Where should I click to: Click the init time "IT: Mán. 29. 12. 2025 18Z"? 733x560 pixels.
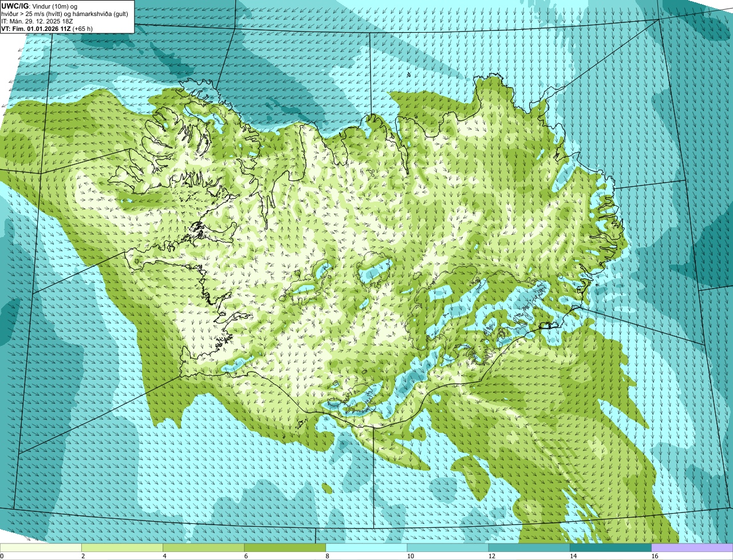point(37,21)
